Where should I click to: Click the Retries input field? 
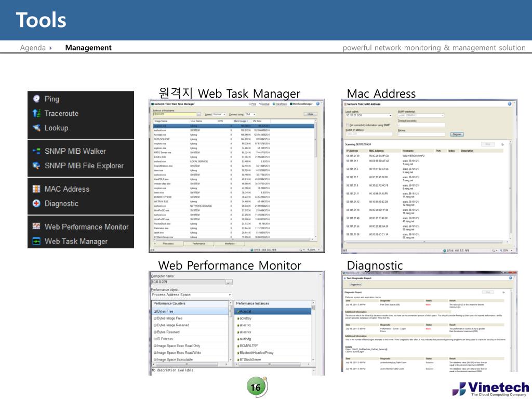click(421, 135)
